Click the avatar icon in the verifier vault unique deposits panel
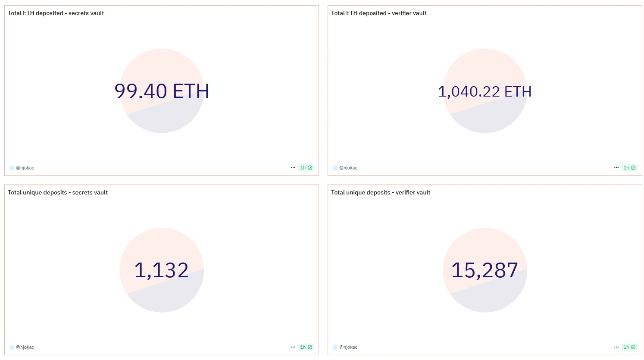 click(335, 347)
